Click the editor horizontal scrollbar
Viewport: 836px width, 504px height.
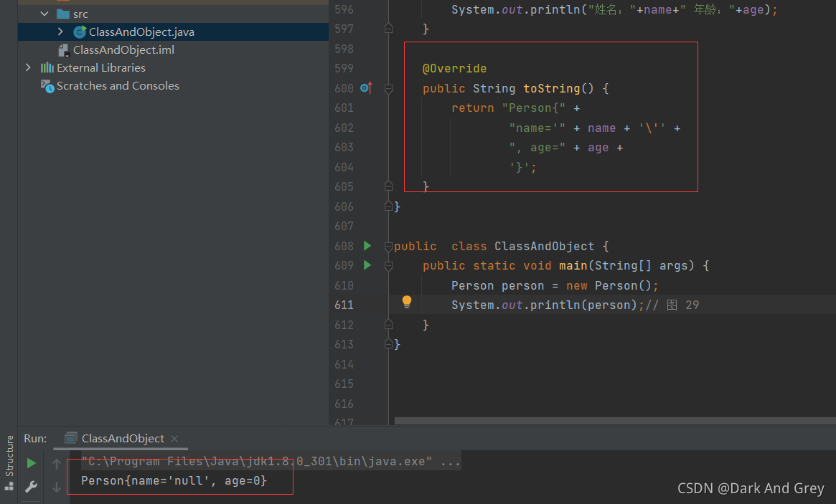[x=615, y=421]
